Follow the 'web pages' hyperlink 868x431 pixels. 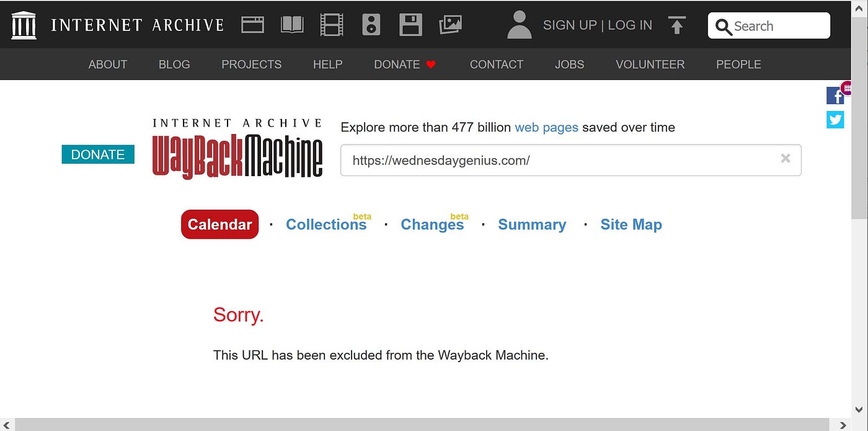coord(546,128)
